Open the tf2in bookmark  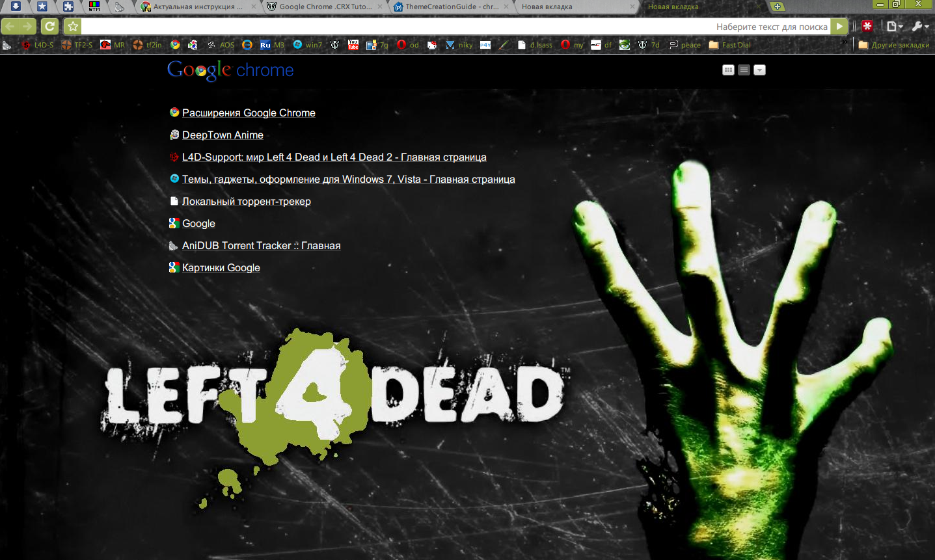pos(147,45)
